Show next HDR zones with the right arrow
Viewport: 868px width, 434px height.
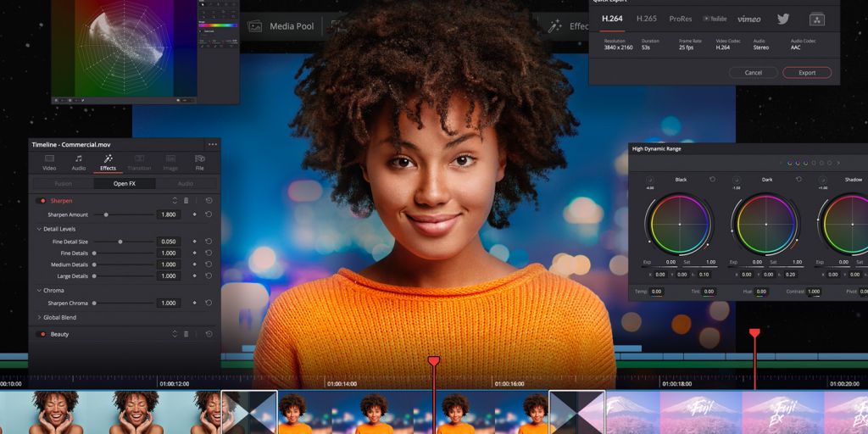tap(838, 163)
